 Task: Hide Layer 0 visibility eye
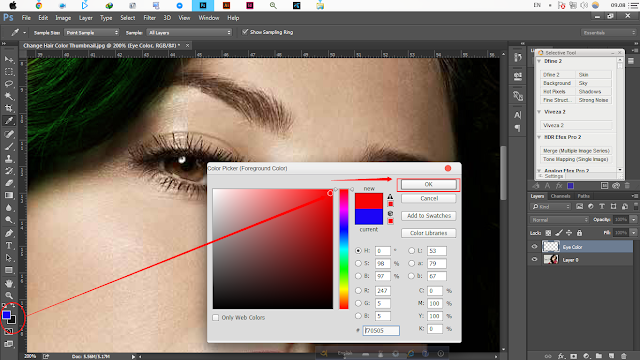pyautogui.click(x=534, y=259)
